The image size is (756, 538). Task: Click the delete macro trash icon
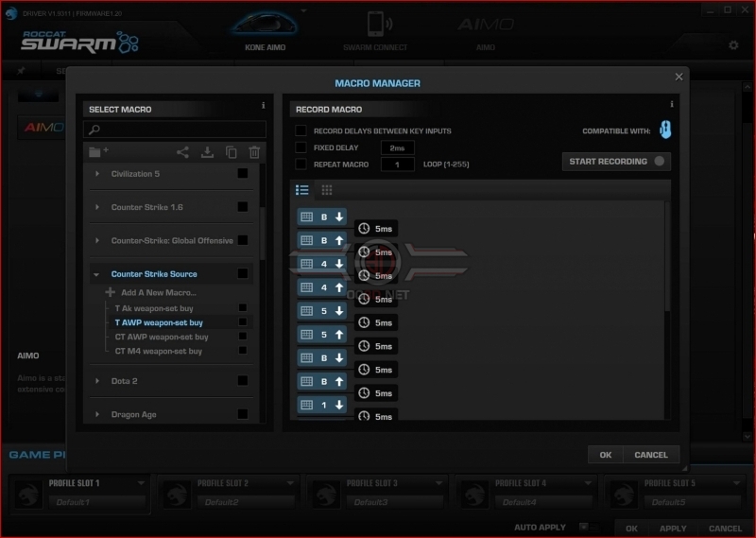pos(254,152)
